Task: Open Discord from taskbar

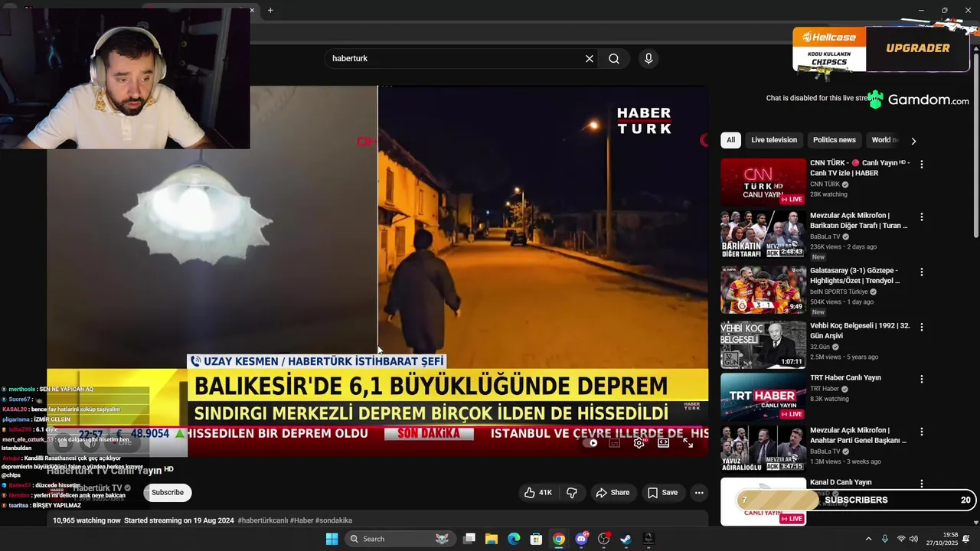Action: coord(582,539)
